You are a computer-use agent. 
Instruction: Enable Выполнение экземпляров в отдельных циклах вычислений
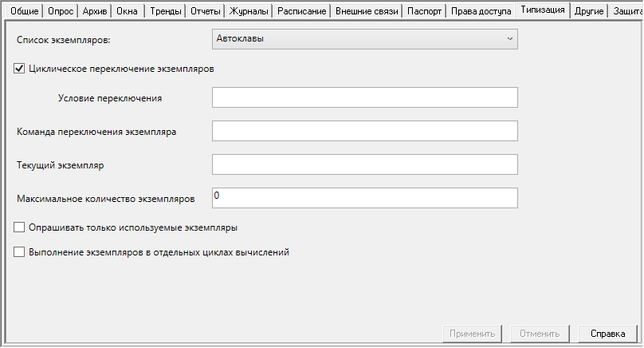point(19,251)
